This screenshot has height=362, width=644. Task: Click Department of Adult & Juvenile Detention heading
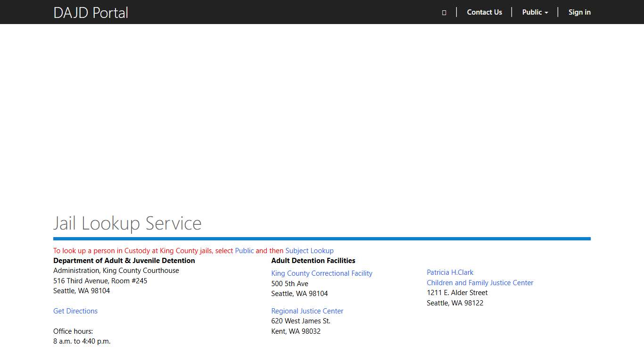[x=124, y=261]
